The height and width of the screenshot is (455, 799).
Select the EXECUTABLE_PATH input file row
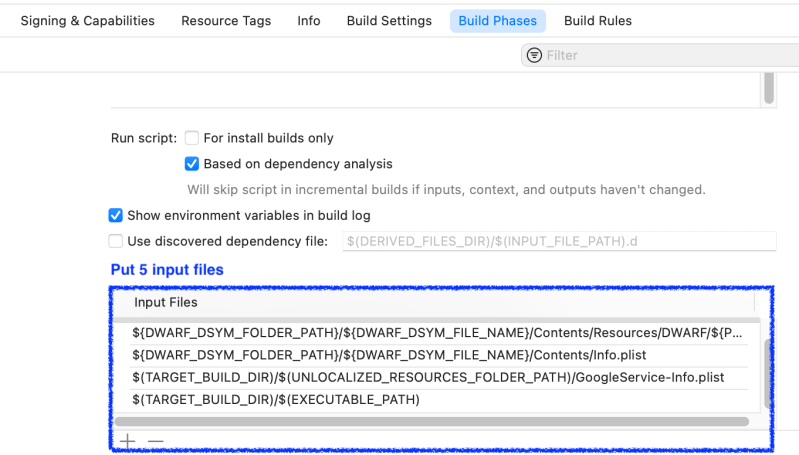click(276, 400)
